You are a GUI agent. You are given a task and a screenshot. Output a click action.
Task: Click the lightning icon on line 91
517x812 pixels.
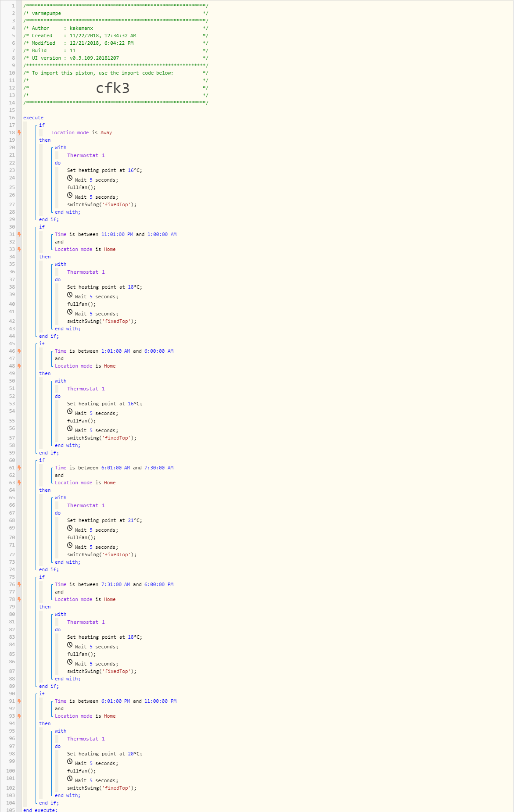pyautogui.click(x=19, y=701)
